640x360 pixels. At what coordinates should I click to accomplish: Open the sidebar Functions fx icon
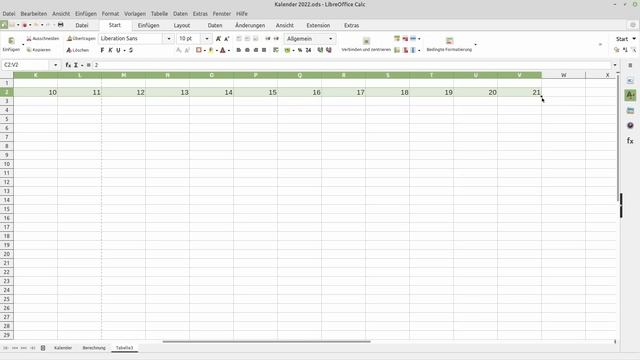coord(630,140)
